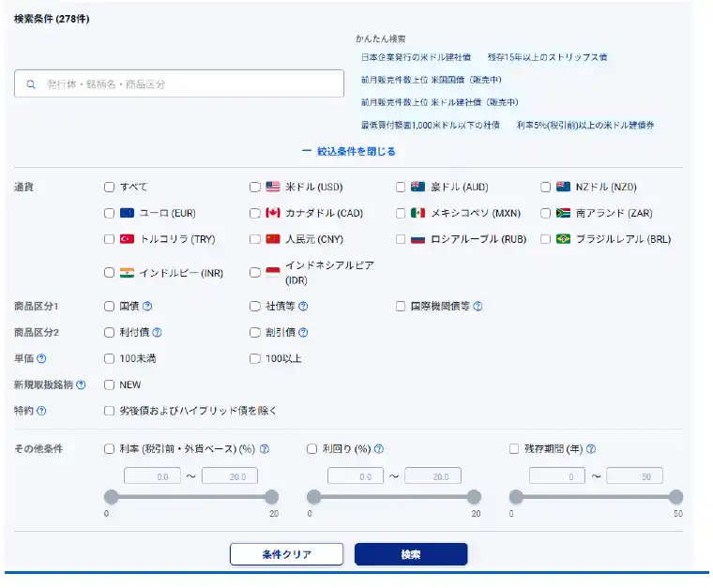Click the help icon beside 割引債

click(x=303, y=332)
